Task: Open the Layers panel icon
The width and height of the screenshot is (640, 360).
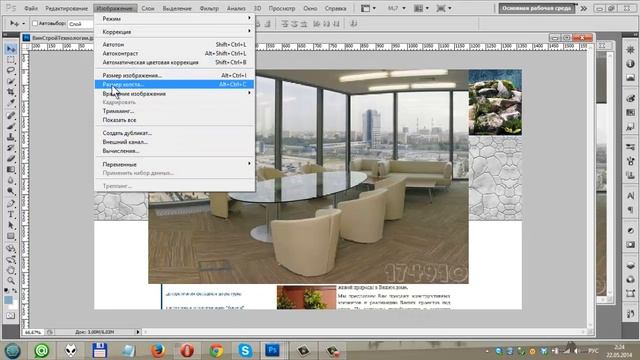Action: (631, 266)
